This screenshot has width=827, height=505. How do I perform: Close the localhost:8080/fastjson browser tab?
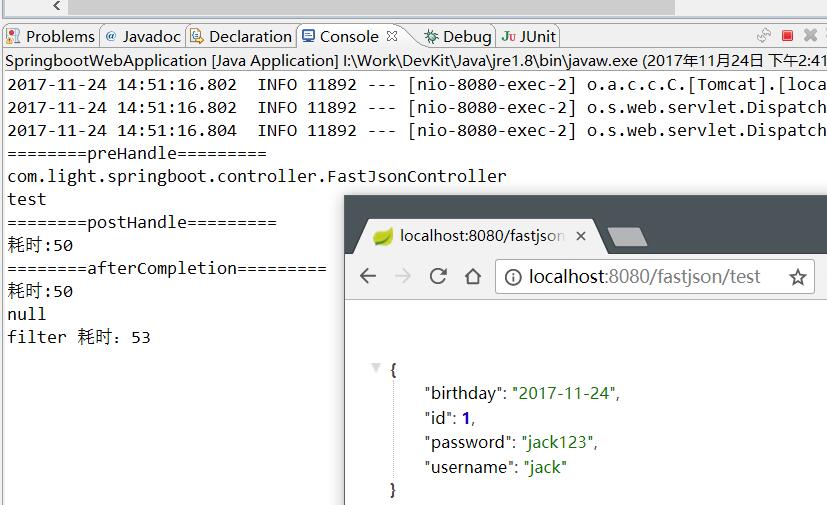tap(581, 236)
